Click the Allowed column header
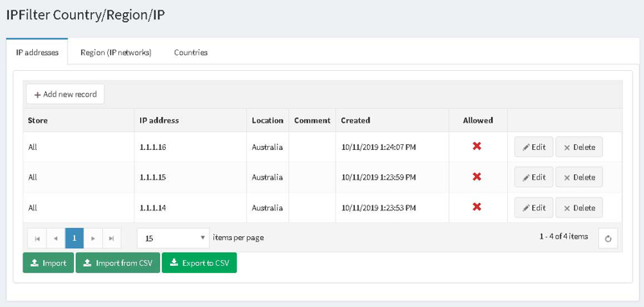Screen dimensions: 644x307 478,120
